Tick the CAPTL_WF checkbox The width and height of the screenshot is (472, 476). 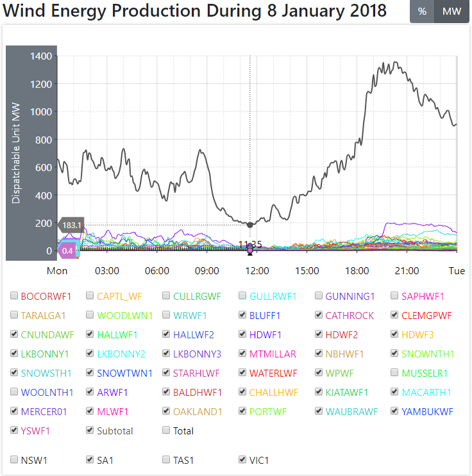(90, 296)
